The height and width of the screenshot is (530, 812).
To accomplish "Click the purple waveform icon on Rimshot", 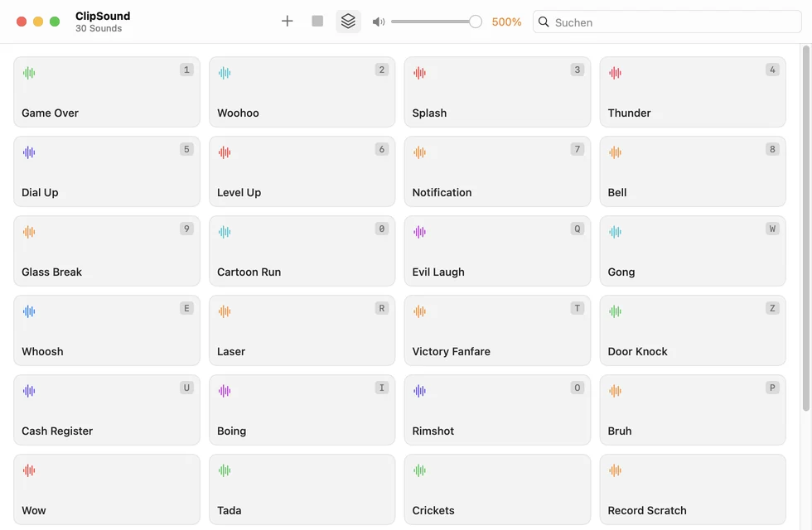I will pyautogui.click(x=419, y=391).
